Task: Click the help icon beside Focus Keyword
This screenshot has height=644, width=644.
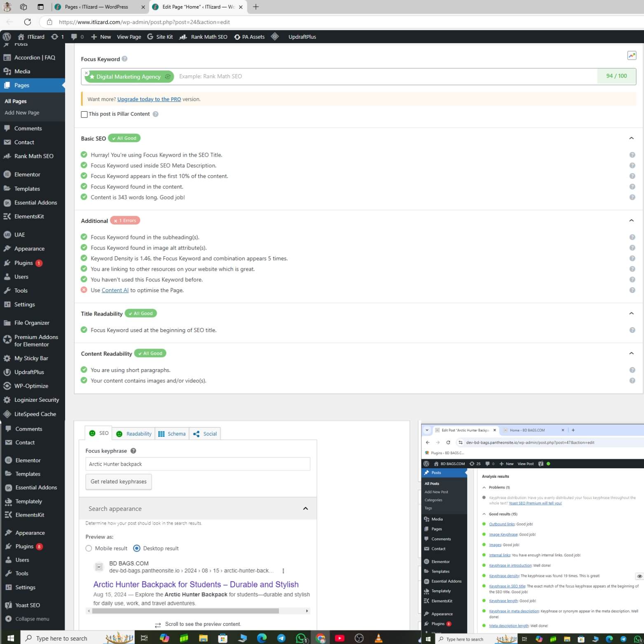Action: pyautogui.click(x=124, y=59)
